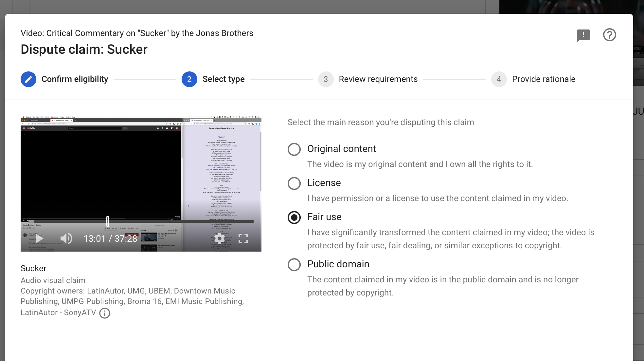Select the Original content radio button
Viewport: 644px width, 361px height.
coord(294,149)
